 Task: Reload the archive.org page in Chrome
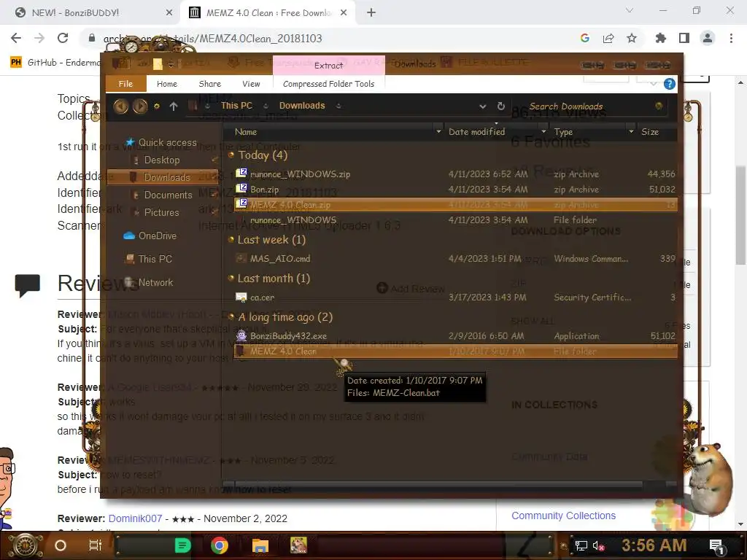63,38
